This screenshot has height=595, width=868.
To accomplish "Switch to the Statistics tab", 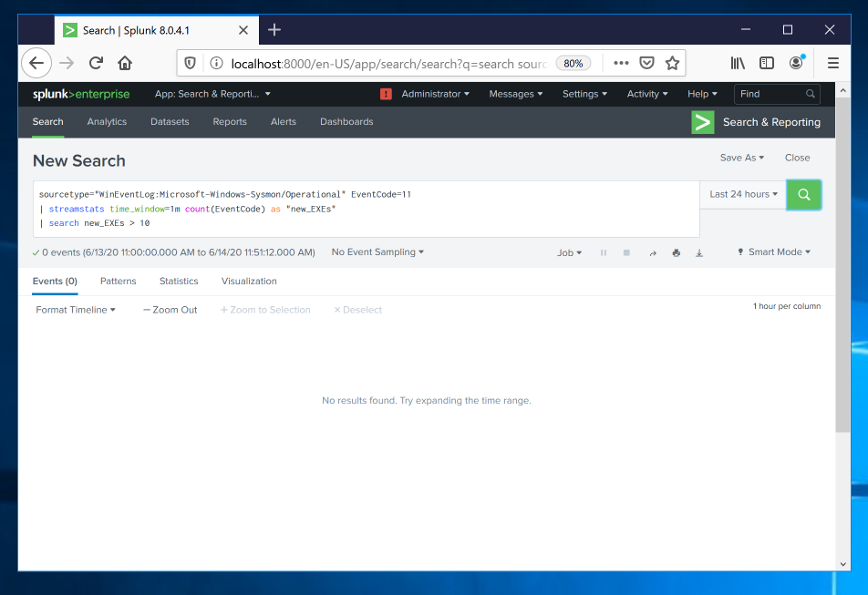I will coord(179,281).
